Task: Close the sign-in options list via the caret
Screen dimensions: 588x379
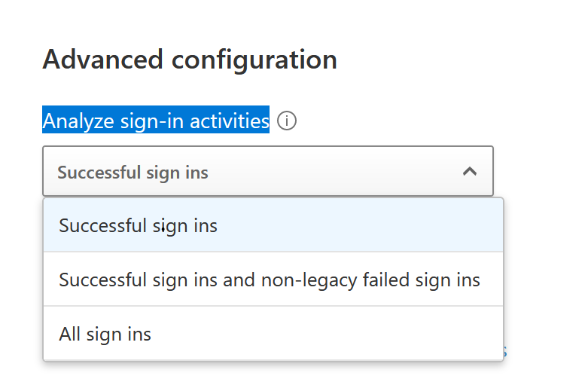Action: click(470, 172)
